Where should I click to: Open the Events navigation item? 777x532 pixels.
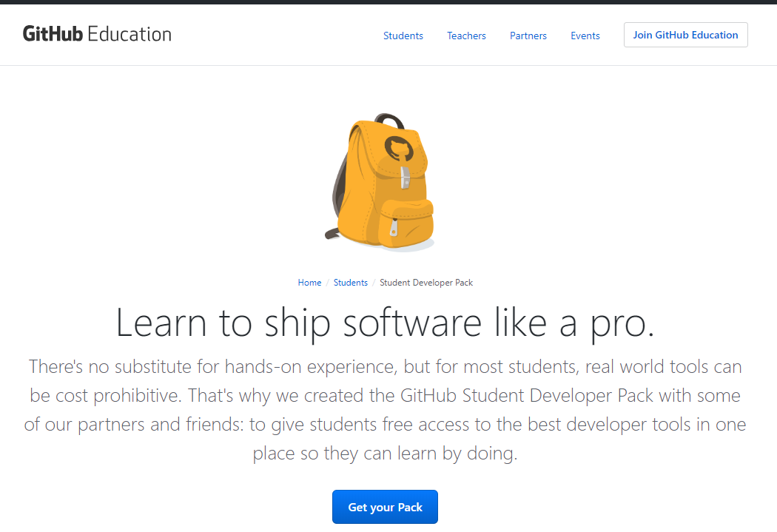pyautogui.click(x=585, y=36)
